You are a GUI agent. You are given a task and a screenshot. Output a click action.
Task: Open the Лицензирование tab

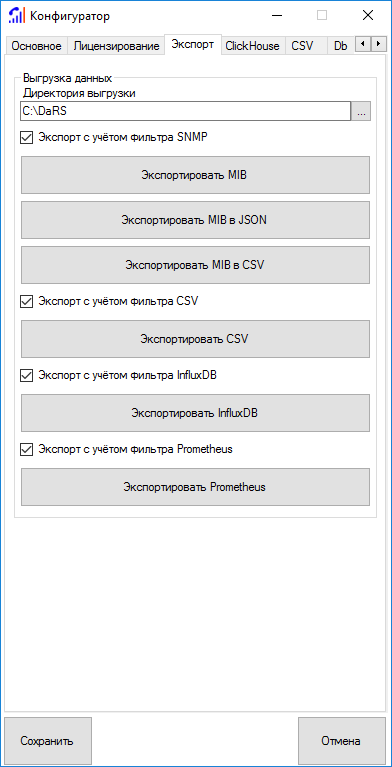coord(116,46)
